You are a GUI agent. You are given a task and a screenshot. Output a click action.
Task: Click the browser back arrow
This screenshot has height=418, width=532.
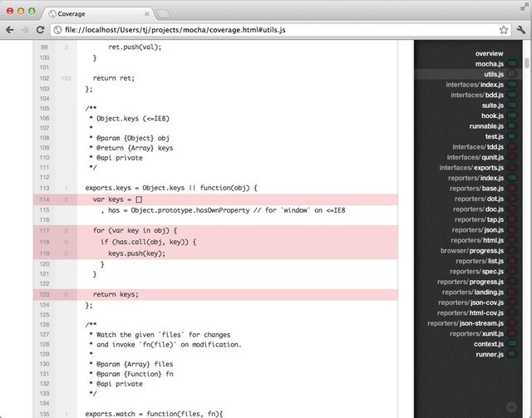11,30
